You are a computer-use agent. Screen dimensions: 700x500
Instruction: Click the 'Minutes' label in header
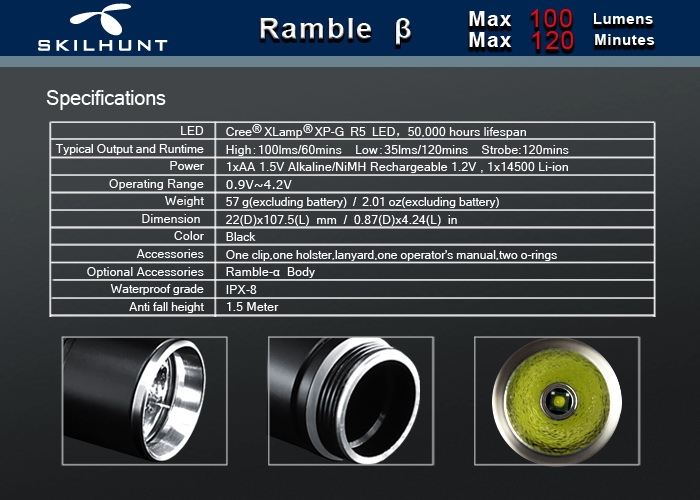[x=624, y=40]
